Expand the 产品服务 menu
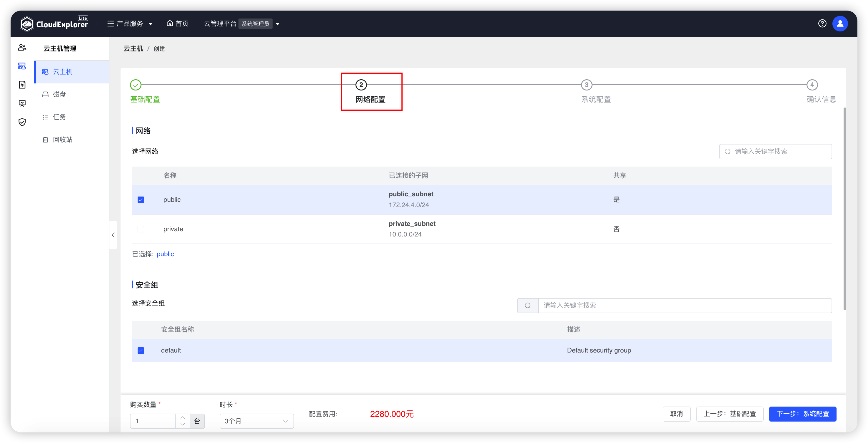The height and width of the screenshot is (443, 868). point(129,23)
